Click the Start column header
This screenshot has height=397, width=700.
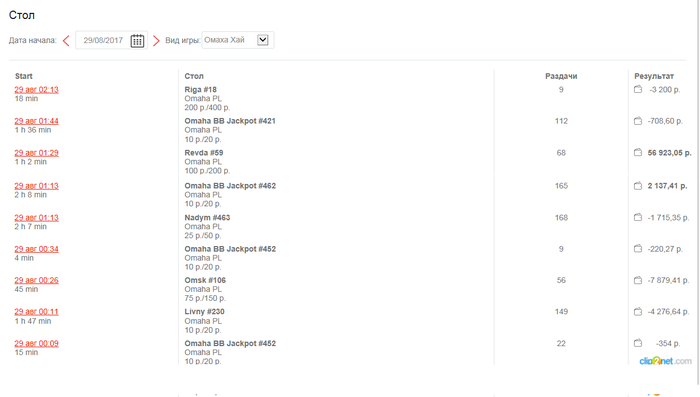24,76
